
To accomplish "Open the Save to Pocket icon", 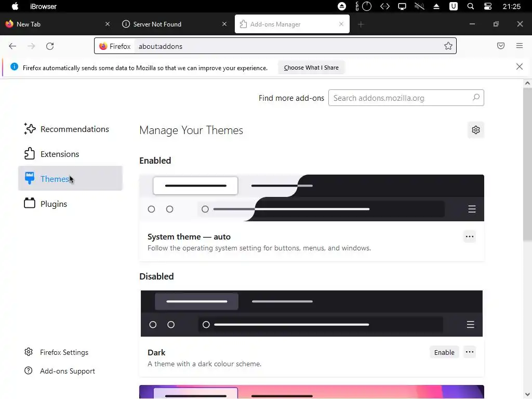I will click(501, 46).
